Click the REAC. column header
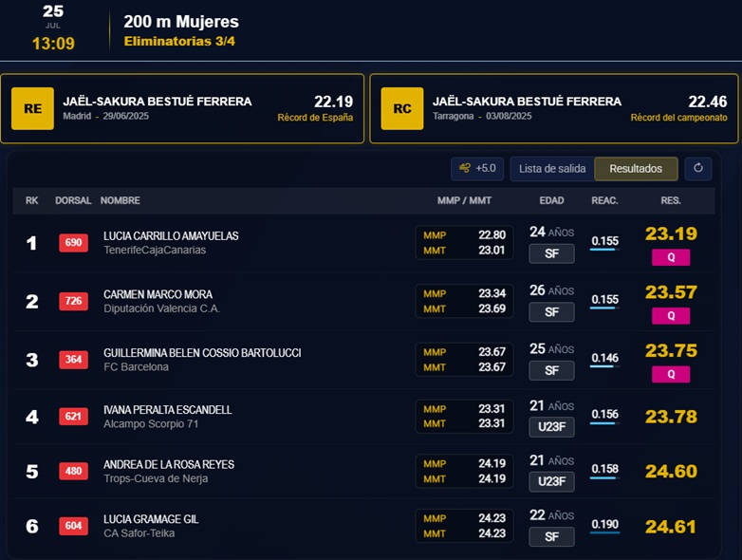 (604, 200)
